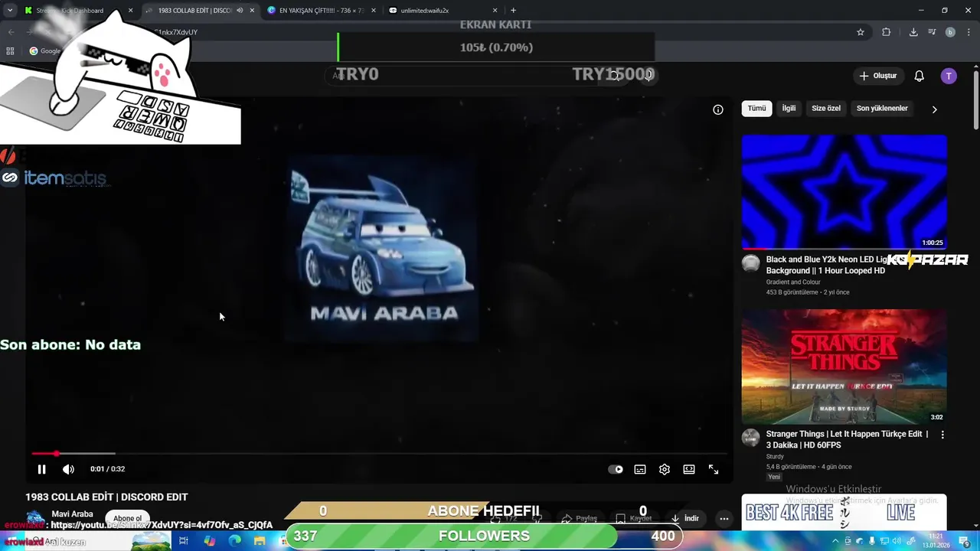Select the Size özel filter chip
The height and width of the screenshot is (551, 980).
pos(826,109)
